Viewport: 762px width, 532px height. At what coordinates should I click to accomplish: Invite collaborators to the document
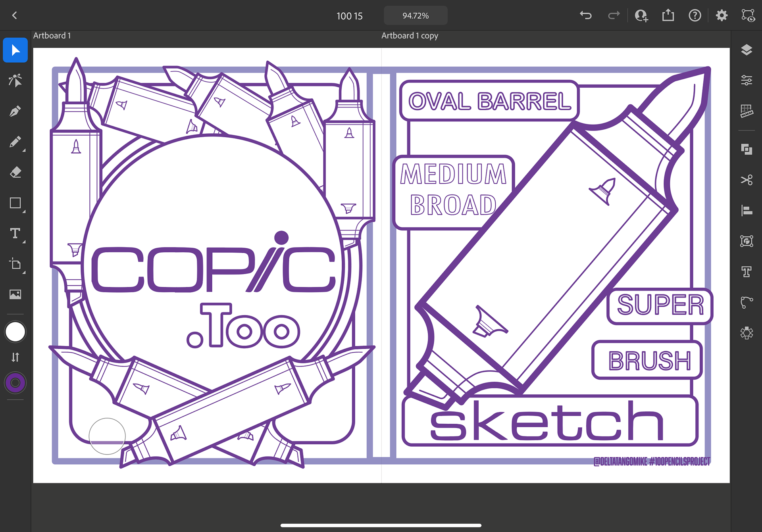pos(641,15)
